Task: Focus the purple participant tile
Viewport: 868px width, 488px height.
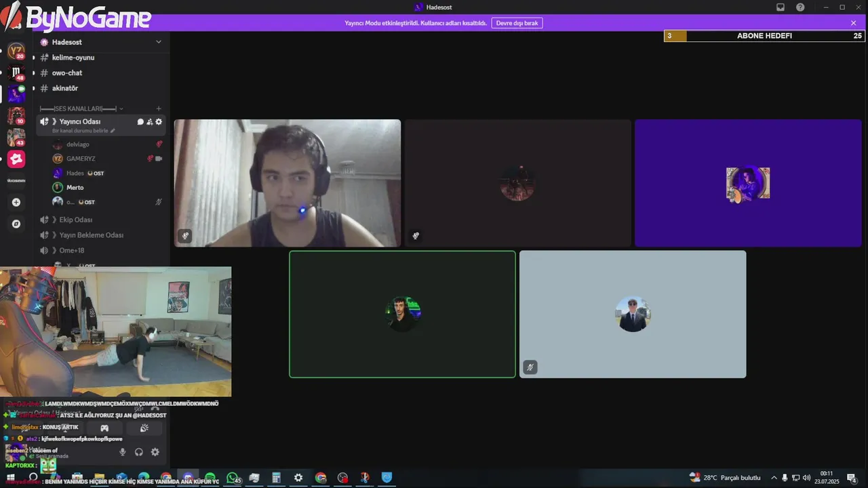Action: (x=748, y=183)
